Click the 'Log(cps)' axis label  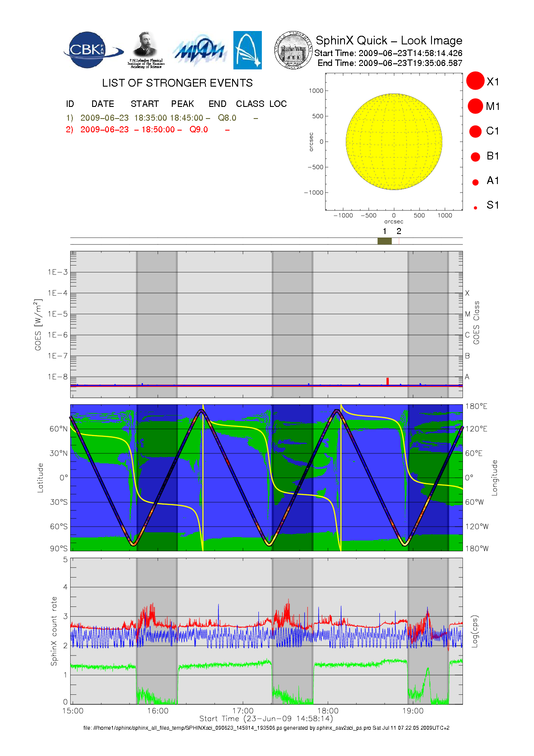pyautogui.click(x=475, y=631)
